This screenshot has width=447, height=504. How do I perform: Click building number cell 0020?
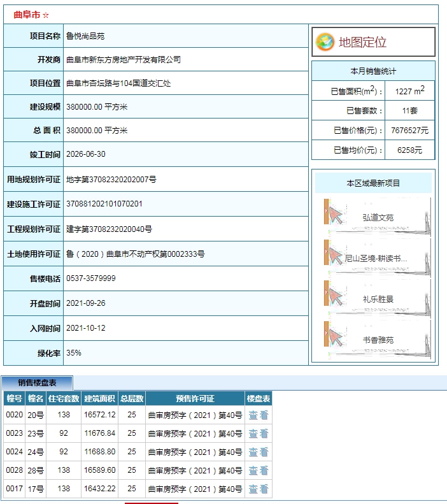click(15, 415)
